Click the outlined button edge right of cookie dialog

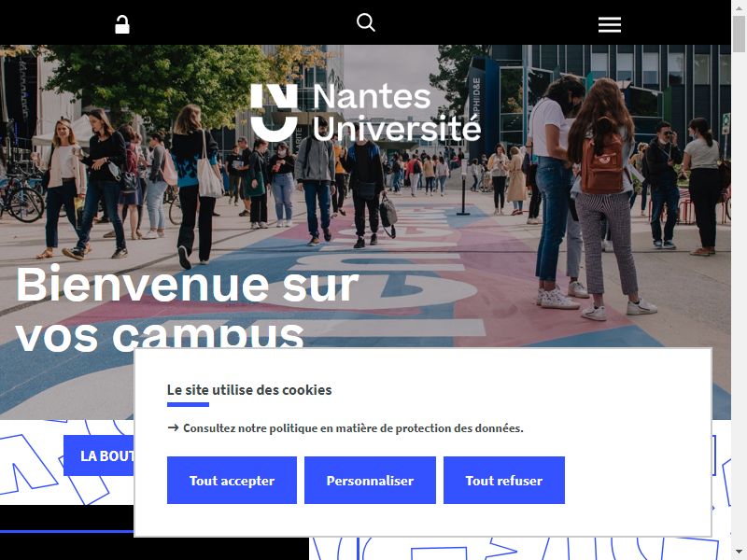point(714,455)
